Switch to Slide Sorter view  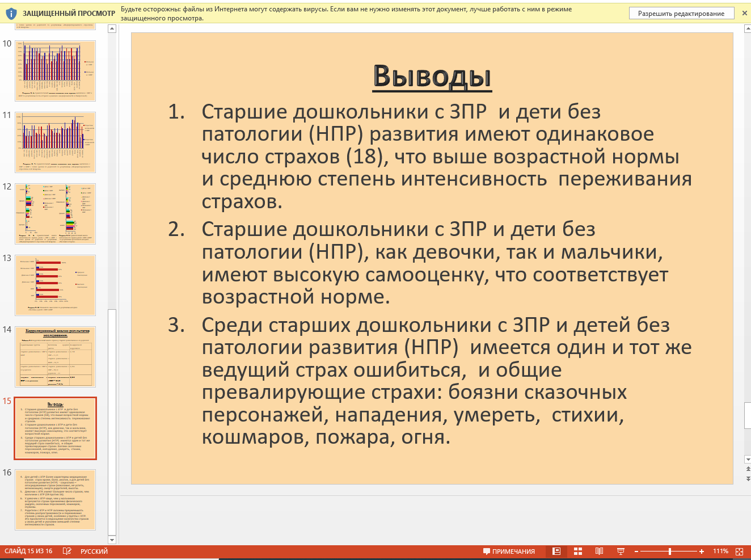click(578, 551)
